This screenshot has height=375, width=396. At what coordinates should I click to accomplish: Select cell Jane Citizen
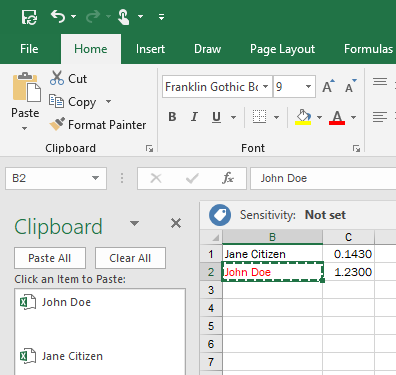pos(272,254)
